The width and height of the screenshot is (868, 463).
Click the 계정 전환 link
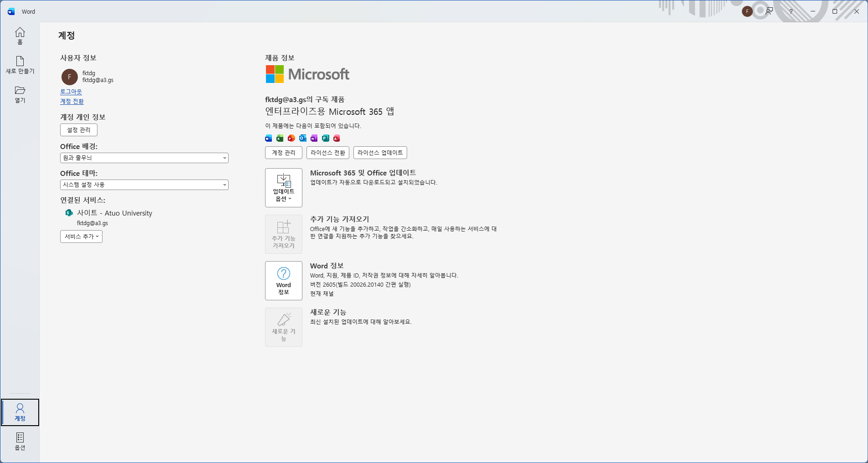coord(72,101)
